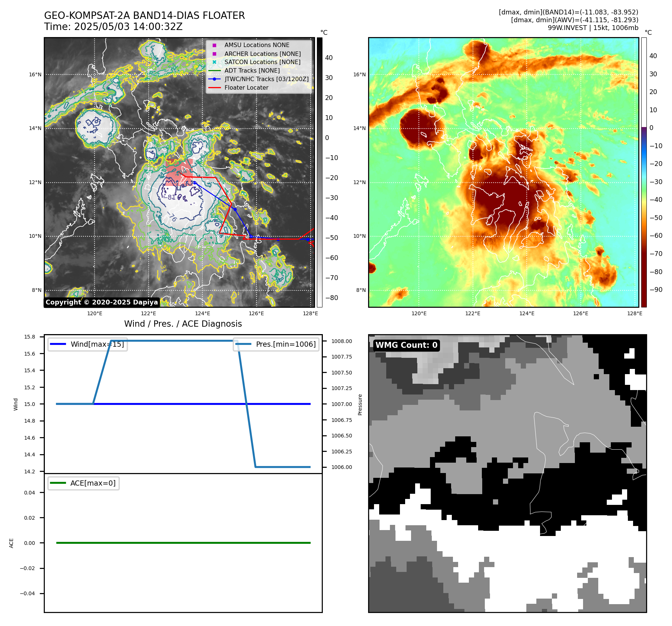
Task: Click the WMG Count: 0 label
Action: (x=407, y=345)
